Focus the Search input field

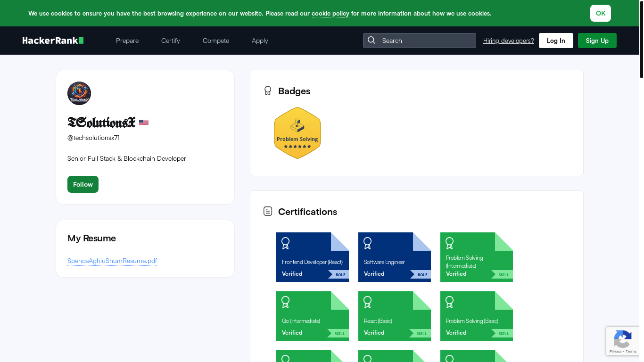click(420, 41)
